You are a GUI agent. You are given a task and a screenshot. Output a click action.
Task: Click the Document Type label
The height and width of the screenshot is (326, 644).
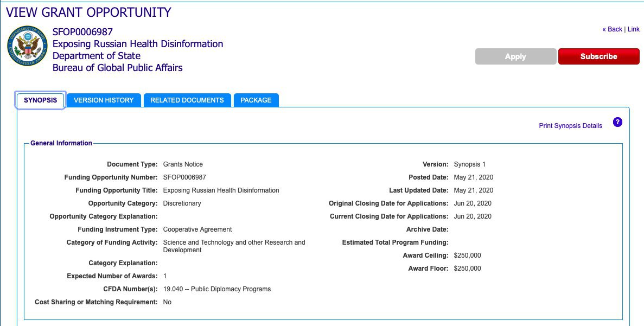pos(132,164)
